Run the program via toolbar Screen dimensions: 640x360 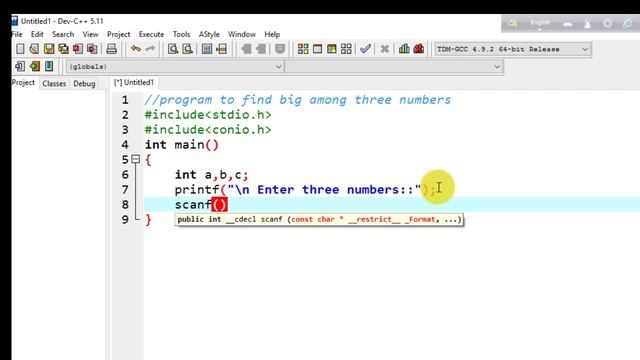click(x=317, y=49)
